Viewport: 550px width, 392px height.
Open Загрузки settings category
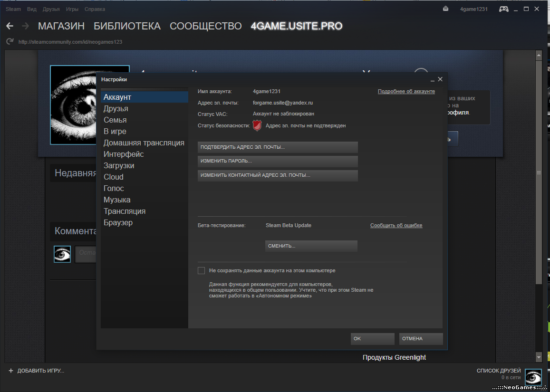(145, 165)
